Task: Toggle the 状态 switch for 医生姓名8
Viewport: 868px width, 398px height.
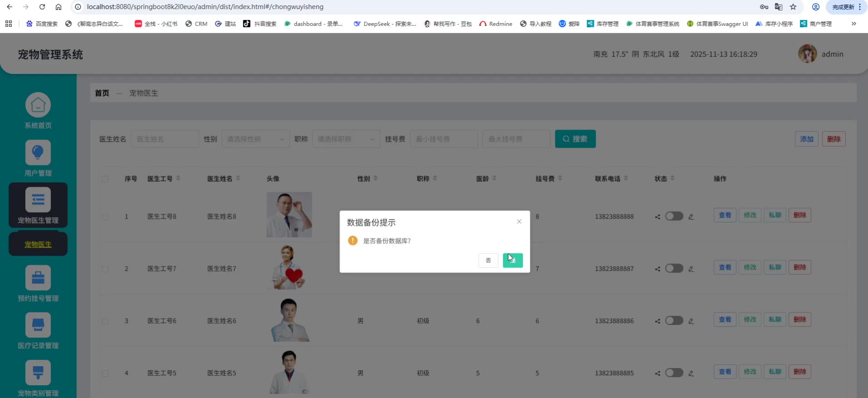Action: (674, 216)
